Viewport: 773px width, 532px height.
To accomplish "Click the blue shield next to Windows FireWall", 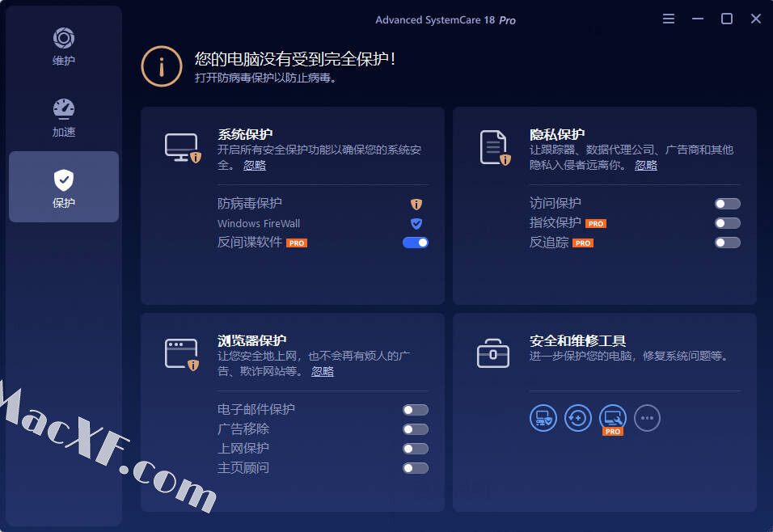I will click(416, 224).
